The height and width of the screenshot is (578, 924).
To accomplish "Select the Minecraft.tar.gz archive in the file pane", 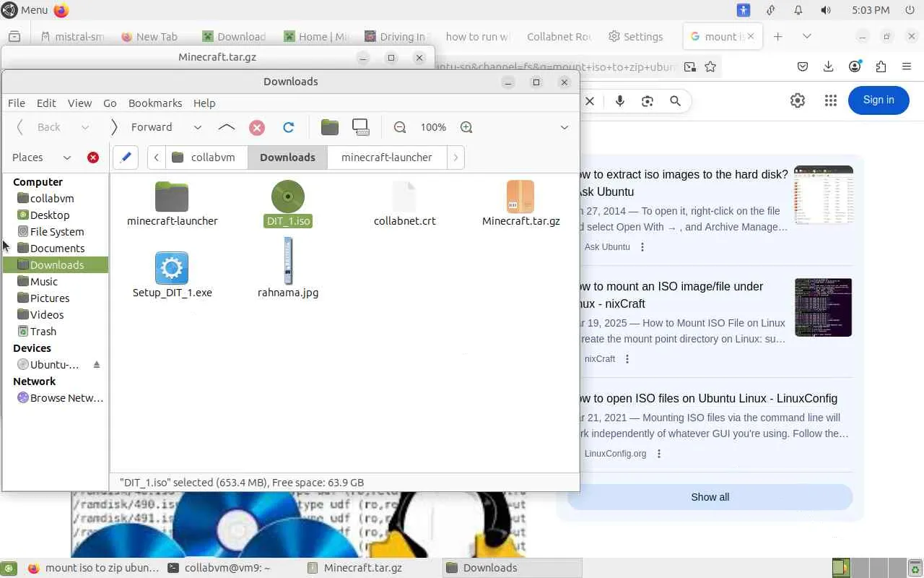I will pos(520,204).
